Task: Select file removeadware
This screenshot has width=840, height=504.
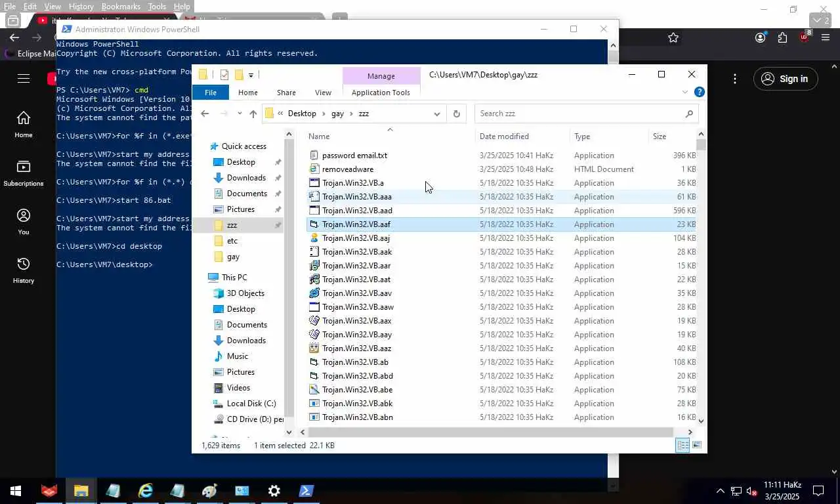Action: coord(348,169)
